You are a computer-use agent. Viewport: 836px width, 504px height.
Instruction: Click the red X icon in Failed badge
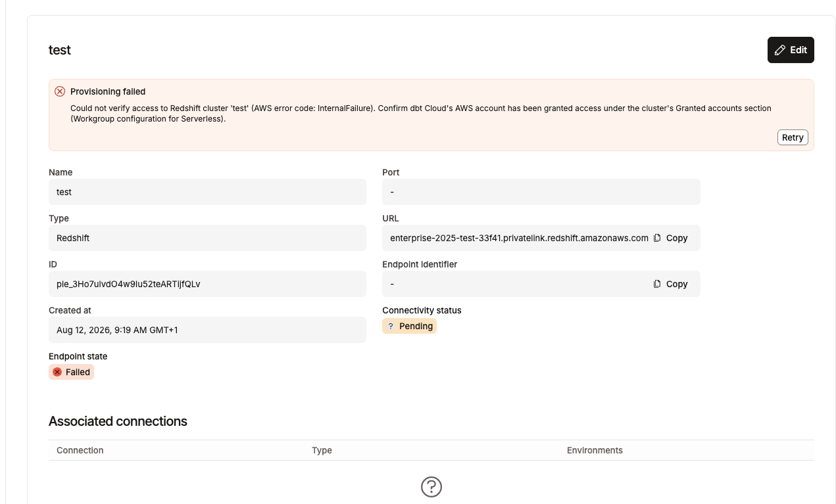pos(57,372)
